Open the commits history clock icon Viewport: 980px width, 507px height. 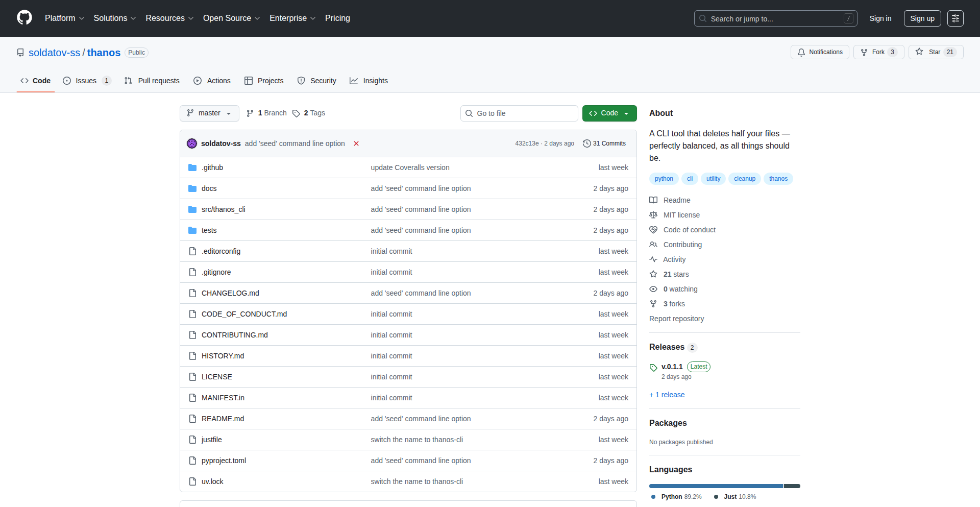(586, 143)
